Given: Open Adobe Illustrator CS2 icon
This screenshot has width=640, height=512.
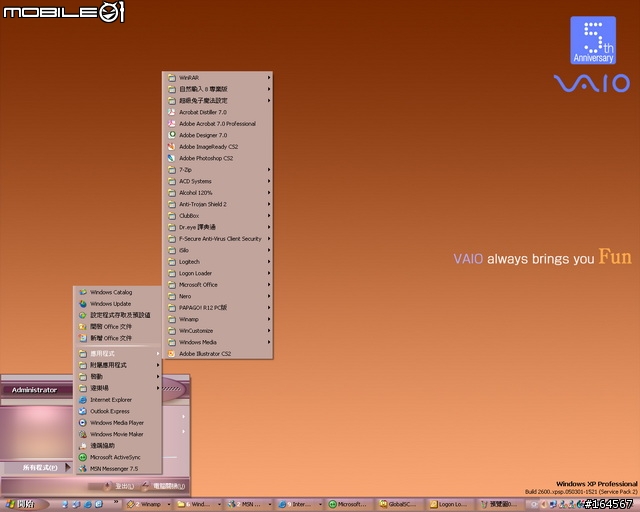Looking at the screenshot, I should (172, 354).
